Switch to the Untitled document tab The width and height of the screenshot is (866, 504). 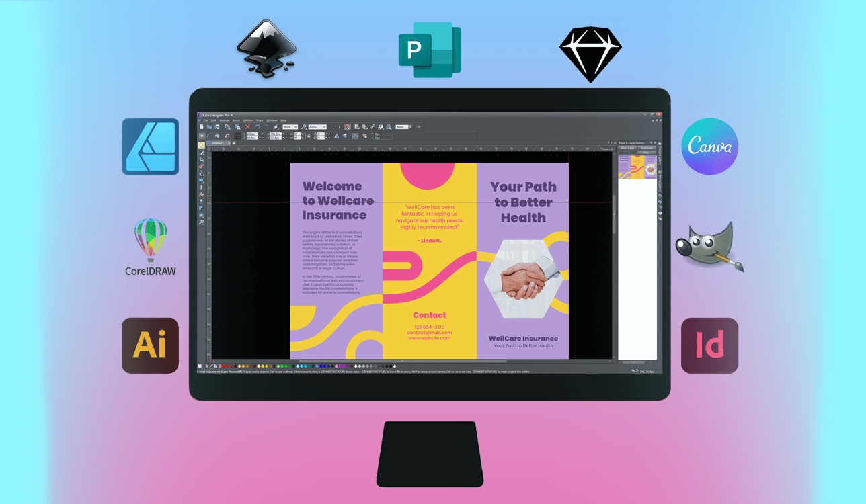(x=218, y=143)
